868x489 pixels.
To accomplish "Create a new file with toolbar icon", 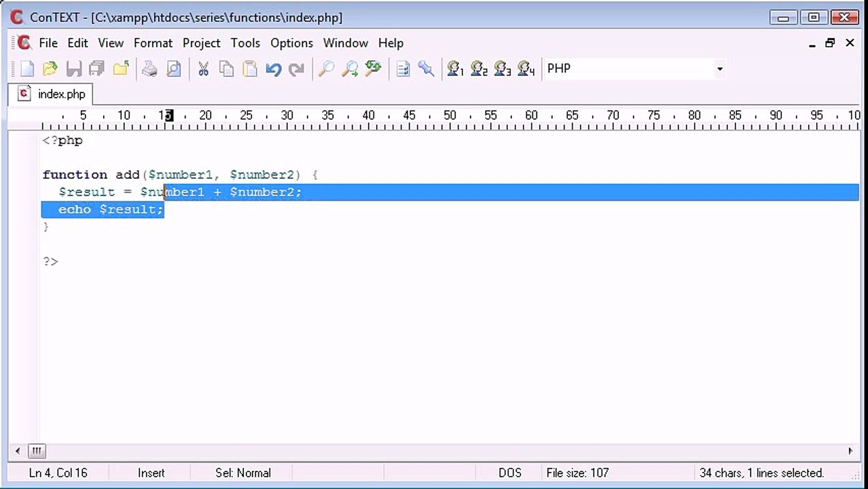I will [x=27, y=69].
